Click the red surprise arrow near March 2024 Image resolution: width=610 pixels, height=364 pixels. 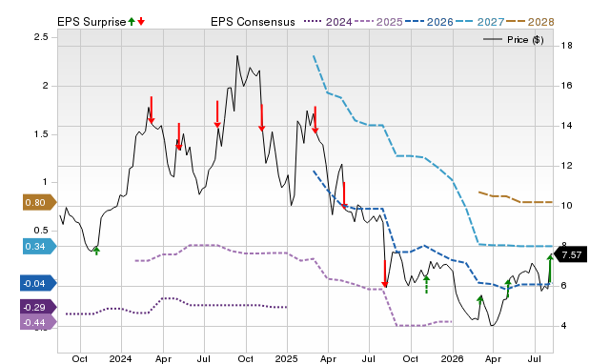[152, 110]
